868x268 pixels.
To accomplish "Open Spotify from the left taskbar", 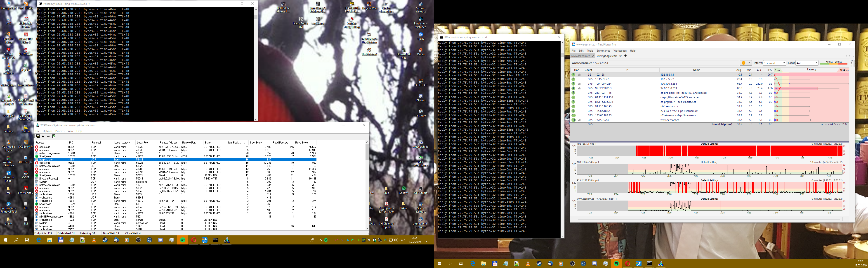I will (x=183, y=240).
